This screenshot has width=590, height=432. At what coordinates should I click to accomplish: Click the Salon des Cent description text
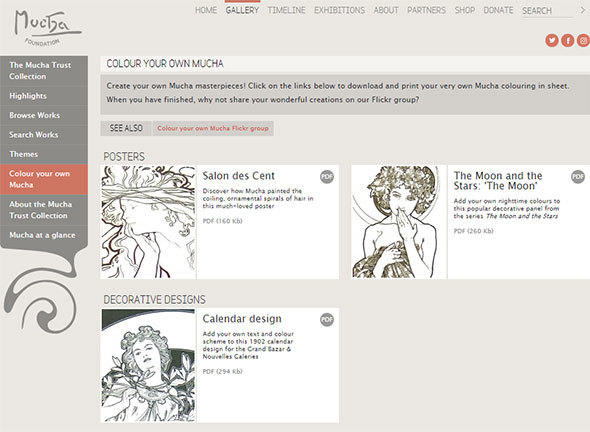[x=258, y=198]
